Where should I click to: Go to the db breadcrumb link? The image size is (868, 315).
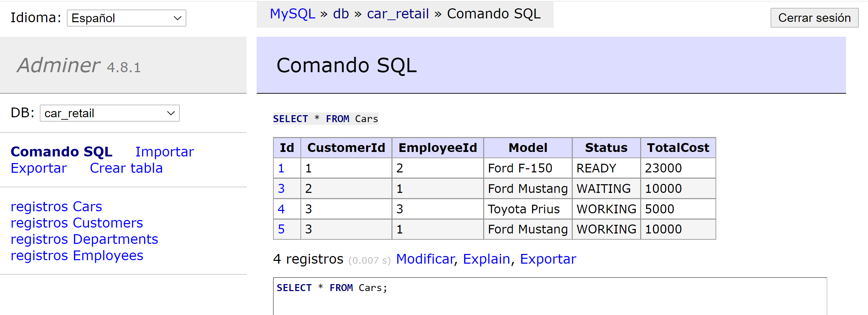coord(341,14)
